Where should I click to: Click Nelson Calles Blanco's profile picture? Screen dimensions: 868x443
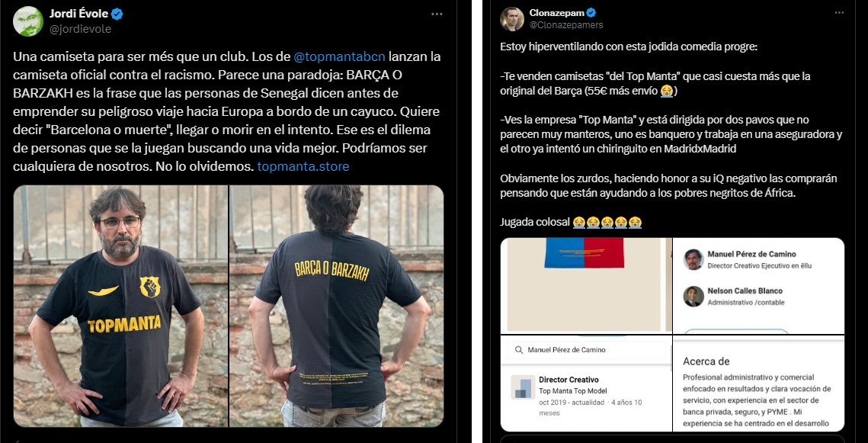(693, 297)
